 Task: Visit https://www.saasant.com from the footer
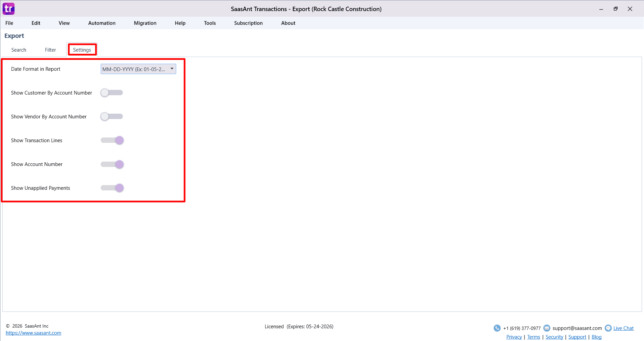click(x=34, y=333)
